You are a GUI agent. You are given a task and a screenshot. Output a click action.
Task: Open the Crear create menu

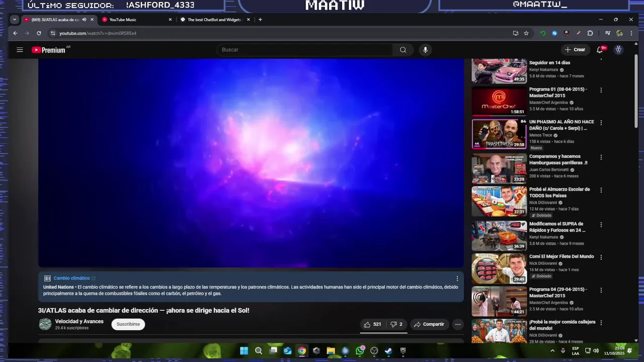575,50
